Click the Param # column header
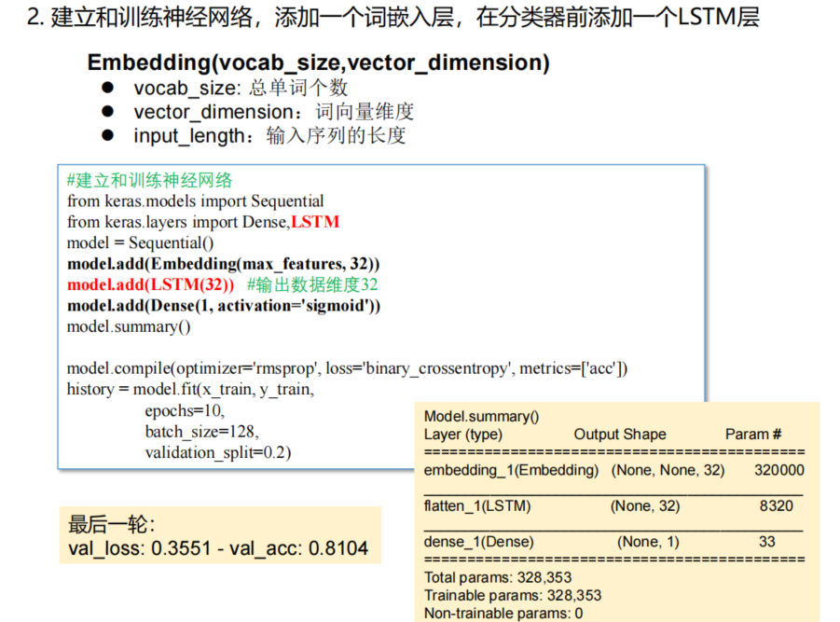Image resolution: width=840 pixels, height=622 pixels. pos(753,434)
